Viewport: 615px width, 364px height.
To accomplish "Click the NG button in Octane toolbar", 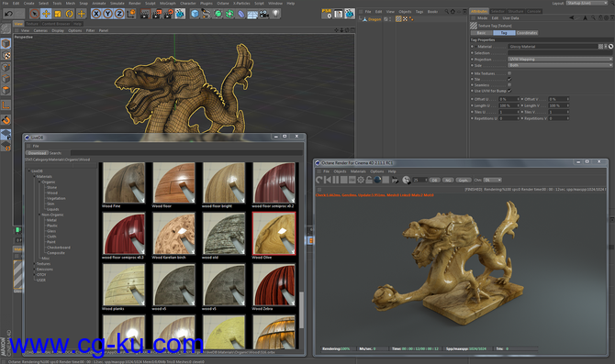I will click(x=448, y=181).
